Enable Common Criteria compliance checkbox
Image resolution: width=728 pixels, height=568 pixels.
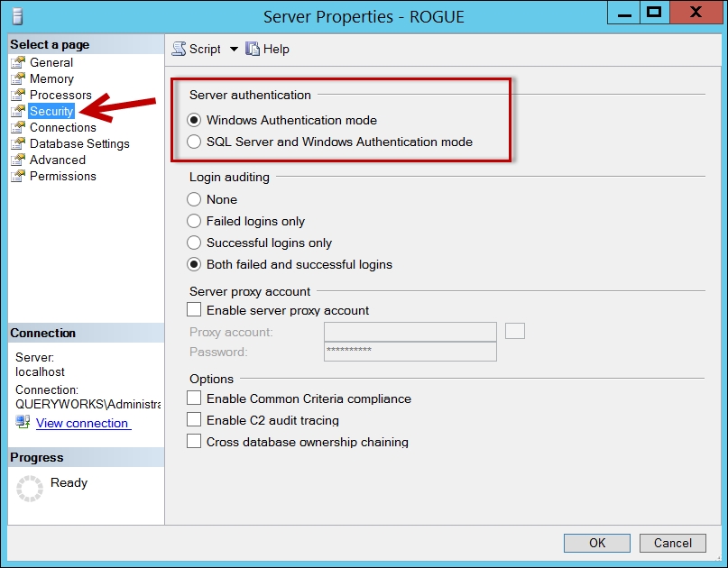point(194,399)
